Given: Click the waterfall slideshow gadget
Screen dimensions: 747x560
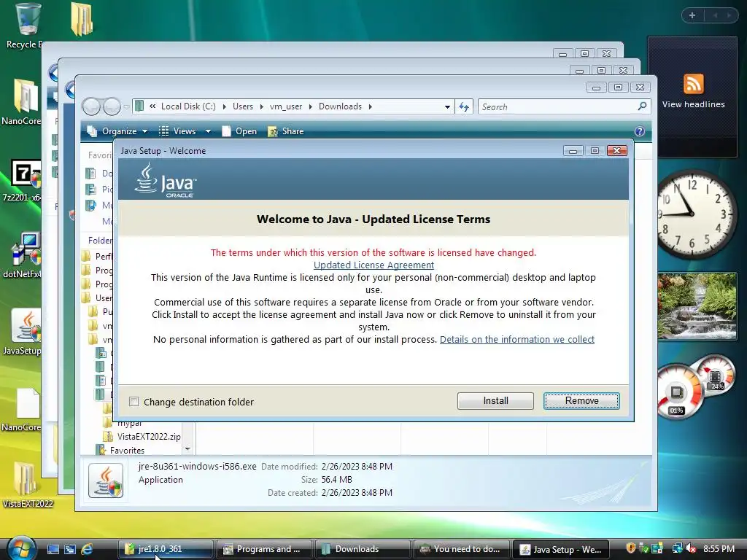Looking at the screenshot, I should pyautogui.click(x=697, y=306).
